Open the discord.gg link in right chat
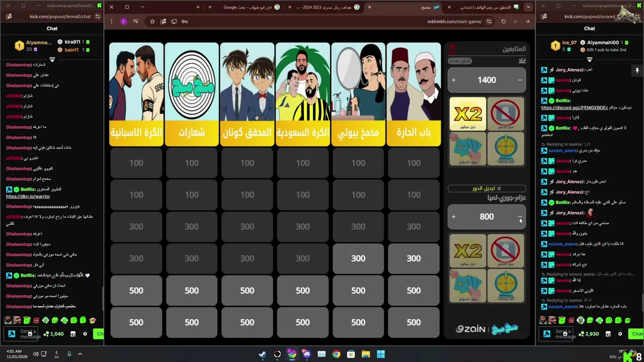Image resolution: width=644 pixels, height=362 pixels. point(575,108)
